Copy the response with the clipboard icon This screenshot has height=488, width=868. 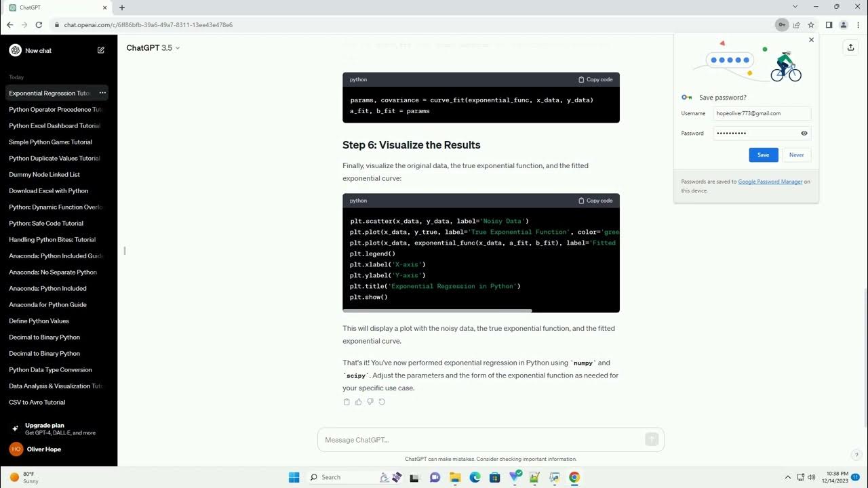[x=347, y=402]
